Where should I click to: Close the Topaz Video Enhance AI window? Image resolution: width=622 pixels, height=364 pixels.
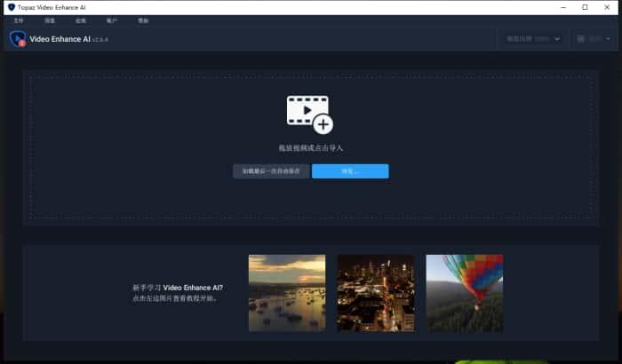click(609, 7)
